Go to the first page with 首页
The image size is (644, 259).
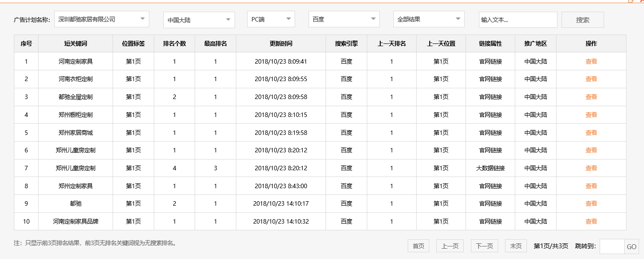tap(418, 246)
